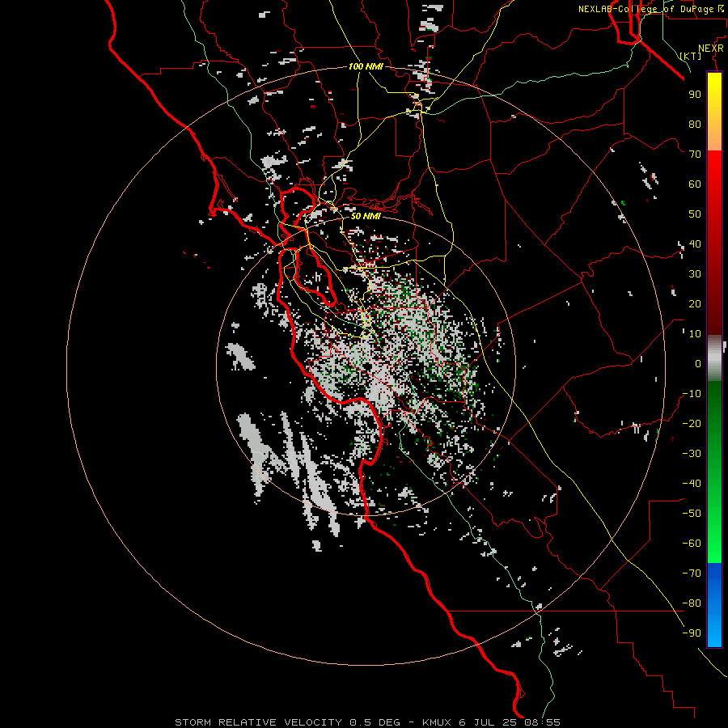728x728 pixels.
Task: Pick the bright red color bar segment
Action: pos(714,171)
